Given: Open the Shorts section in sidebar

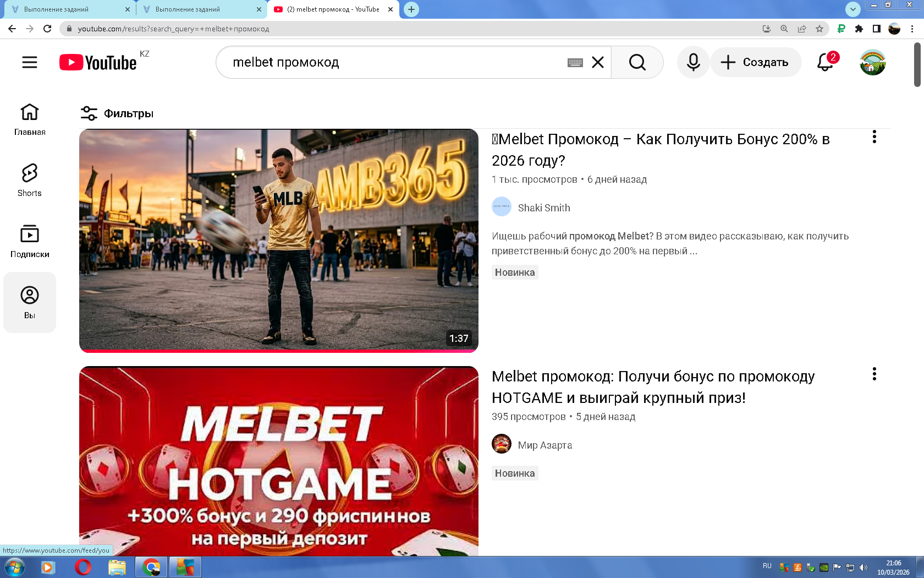Looking at the screenshot, I should click(30, 180).
